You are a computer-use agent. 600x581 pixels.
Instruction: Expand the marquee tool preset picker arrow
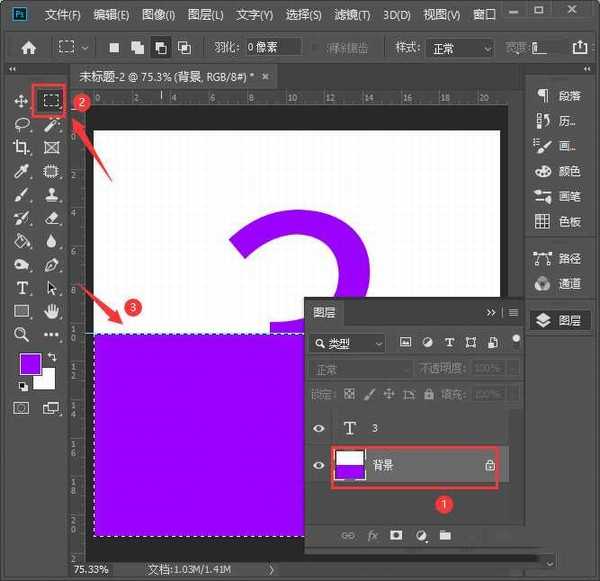pos(86,48)
